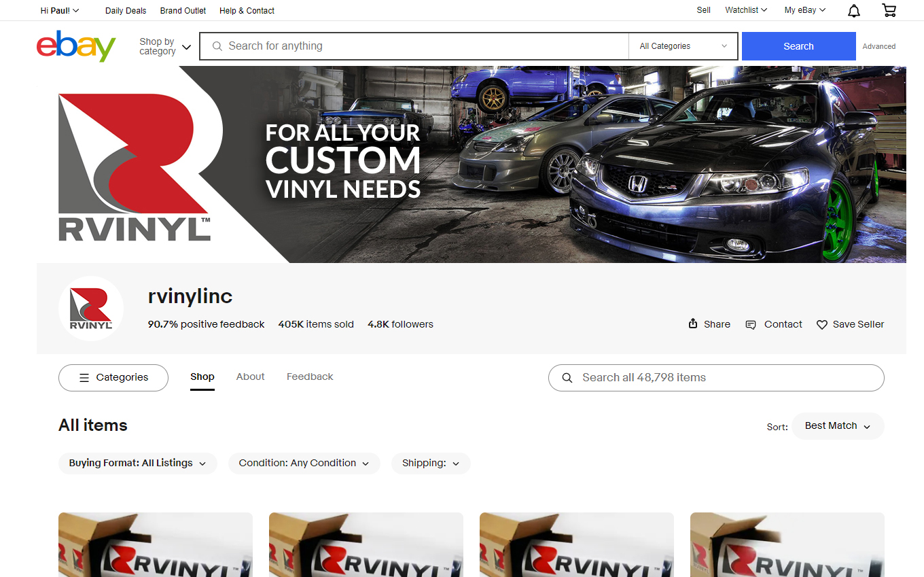This screenshot has width=924, height=577.
Task: Click the magnifier icon in main search bar
Action: (217, 46)
